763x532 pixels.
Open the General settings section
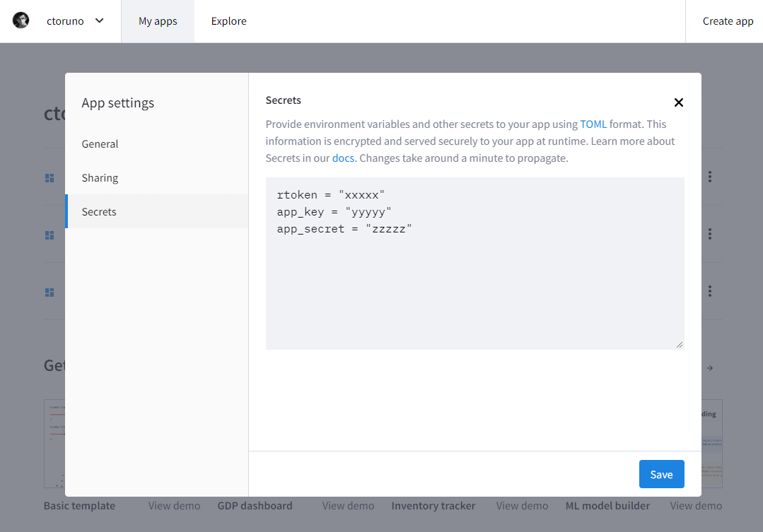click(100, 144)
